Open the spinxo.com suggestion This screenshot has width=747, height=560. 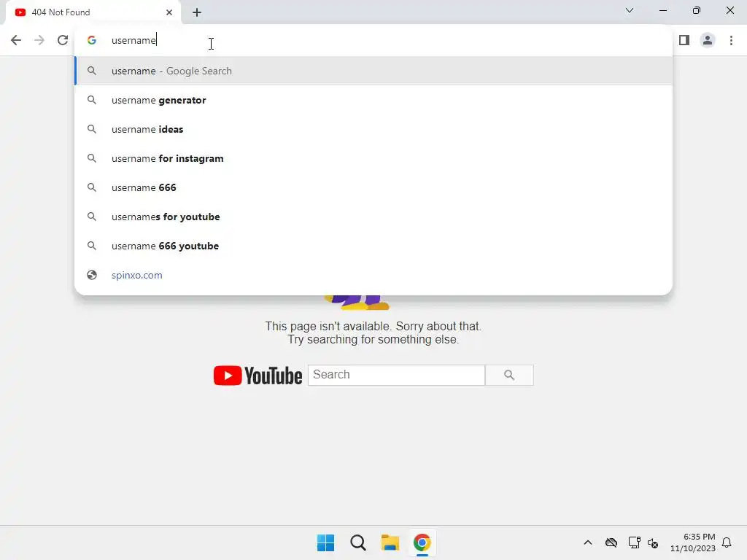(373, 275)
